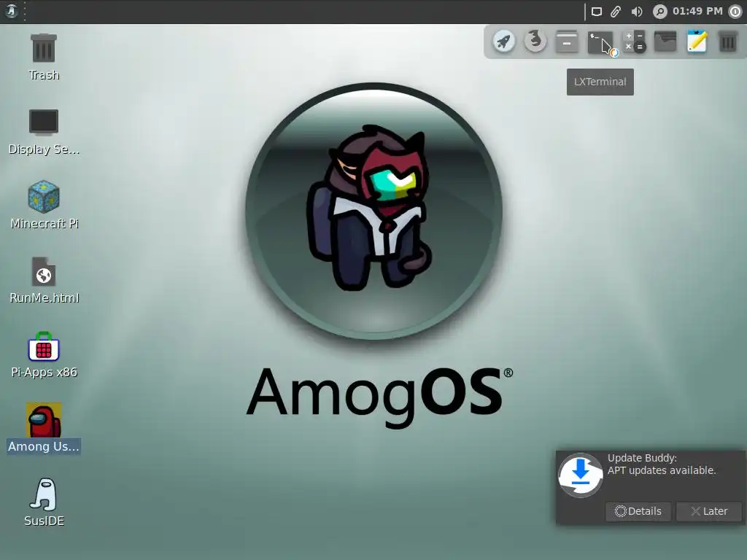The width and height of the screenshot is (747, 560).
Task: Click the paperclip clipboard tray icon
Action: pyautogui.click(x=616, y=12)
